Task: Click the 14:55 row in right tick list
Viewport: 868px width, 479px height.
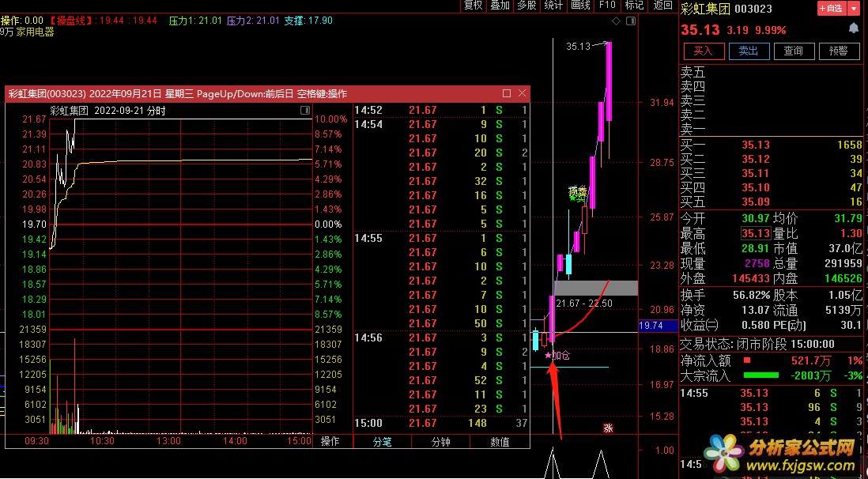Action: pyautogui.click(x=771, y=393)
